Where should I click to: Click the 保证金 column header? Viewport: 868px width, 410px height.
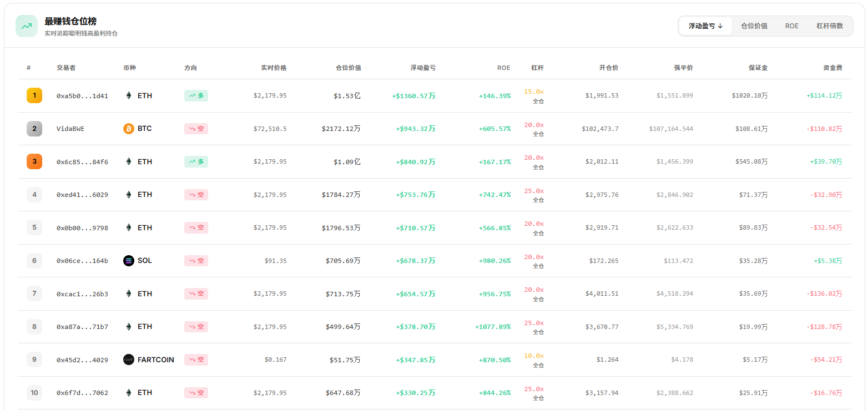tap(757, 67)
